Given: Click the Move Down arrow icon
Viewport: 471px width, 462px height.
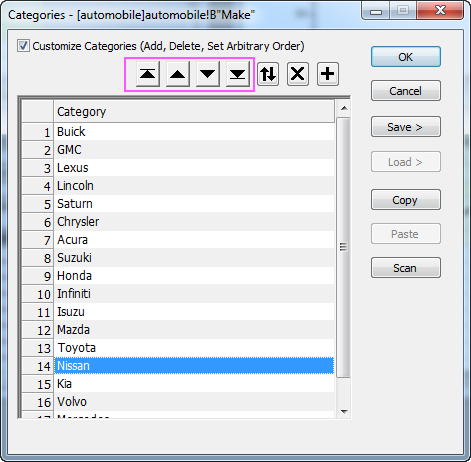Looking at the screenshot, I should [x=208, y=74].
